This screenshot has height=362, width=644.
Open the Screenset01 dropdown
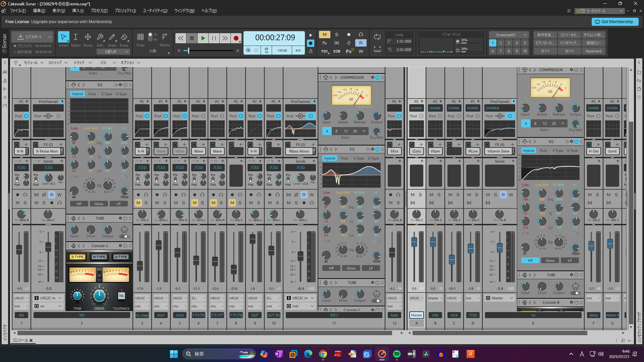click(x=508, y=35)
